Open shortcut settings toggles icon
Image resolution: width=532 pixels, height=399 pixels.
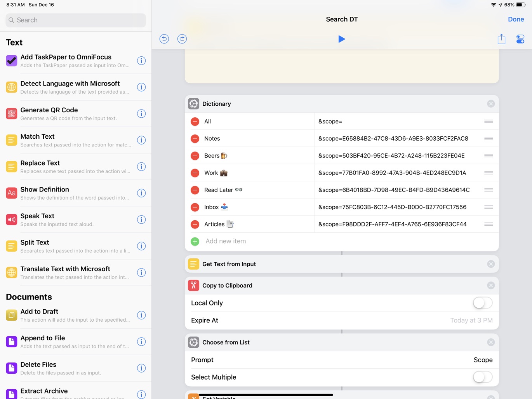click(x=520, y=39)
